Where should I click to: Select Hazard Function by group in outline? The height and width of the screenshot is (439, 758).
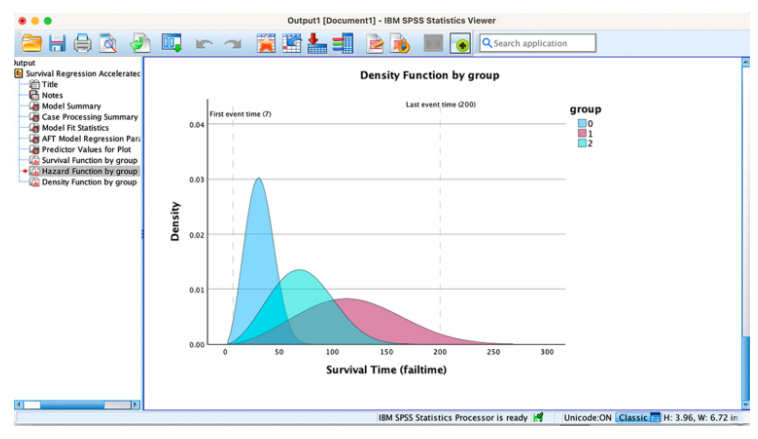pyautogui.click(x=89, y=171)
